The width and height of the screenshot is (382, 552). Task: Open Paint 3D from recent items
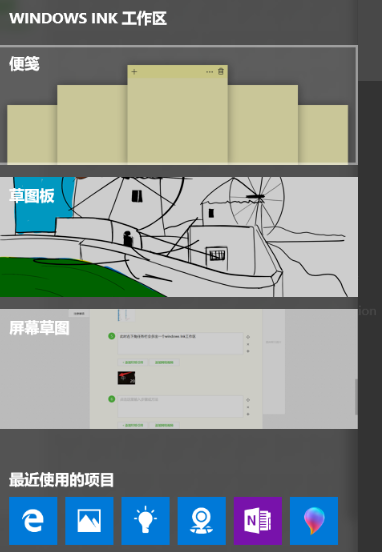click(314, 521)
